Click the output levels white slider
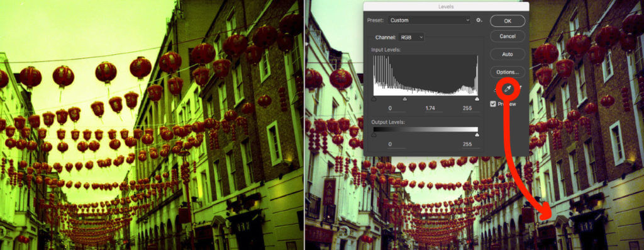This screenshot has height=250, width=644. click(477, 135)
